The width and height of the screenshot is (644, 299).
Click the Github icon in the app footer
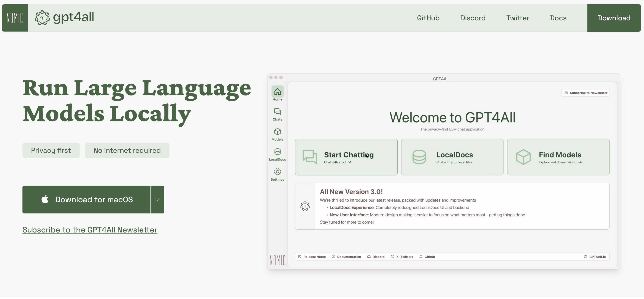click(x=421, y=257)
